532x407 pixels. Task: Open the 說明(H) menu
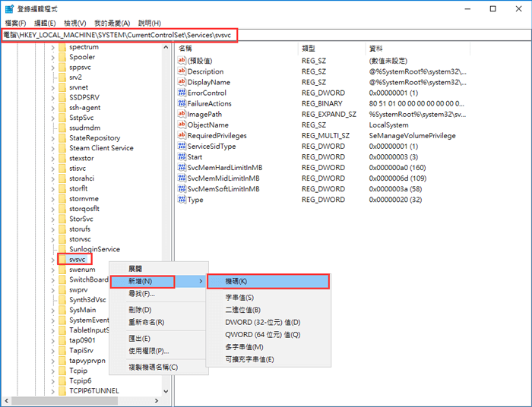[149, 23]
